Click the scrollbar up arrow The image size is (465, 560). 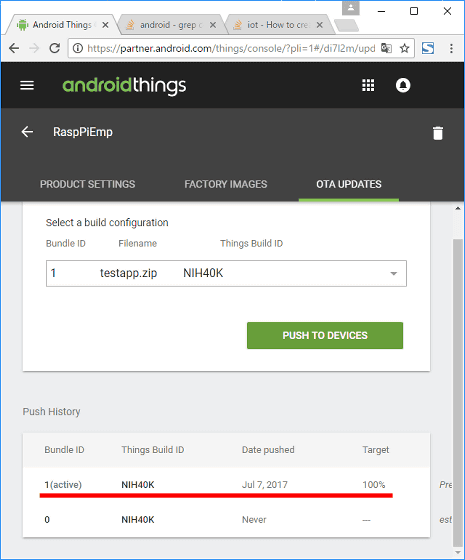coord(458,208)
